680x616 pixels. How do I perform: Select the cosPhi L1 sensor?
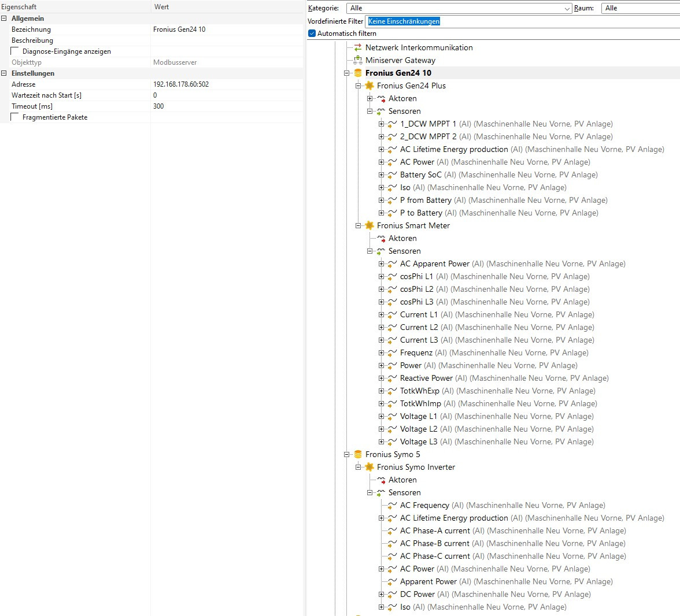[x=494, y=277]
